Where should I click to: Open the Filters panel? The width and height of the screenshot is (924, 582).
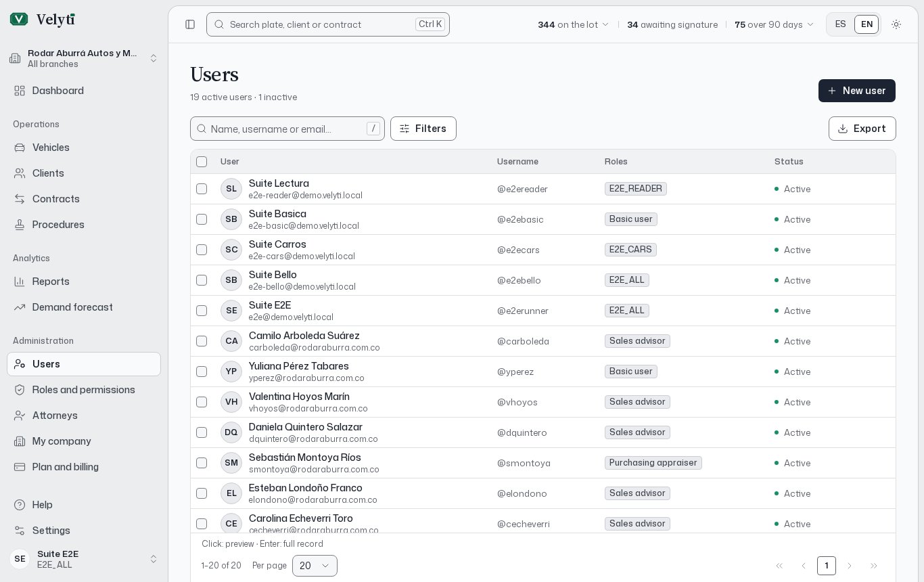[x=423, y=129]
